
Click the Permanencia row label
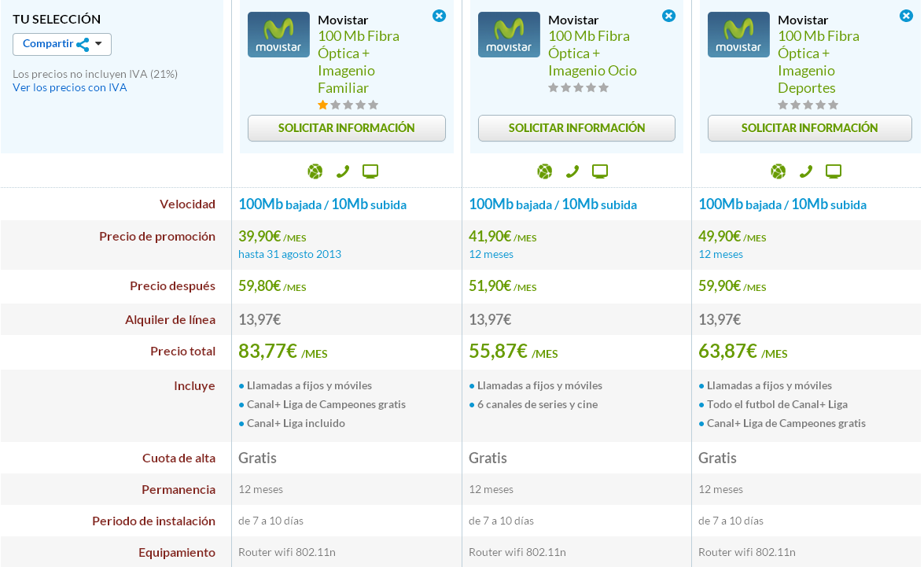click(179, 490)
